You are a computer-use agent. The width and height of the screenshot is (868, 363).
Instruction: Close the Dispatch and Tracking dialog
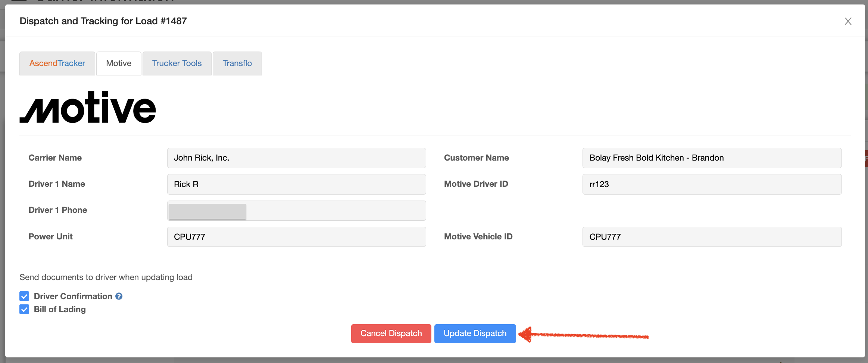tap(848, 21)
